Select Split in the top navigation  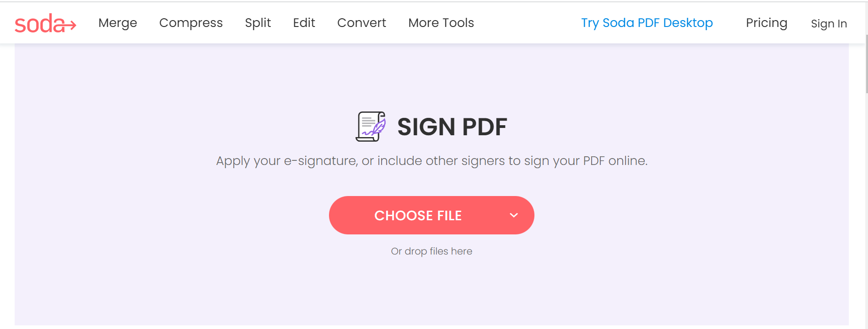point(258,23)
